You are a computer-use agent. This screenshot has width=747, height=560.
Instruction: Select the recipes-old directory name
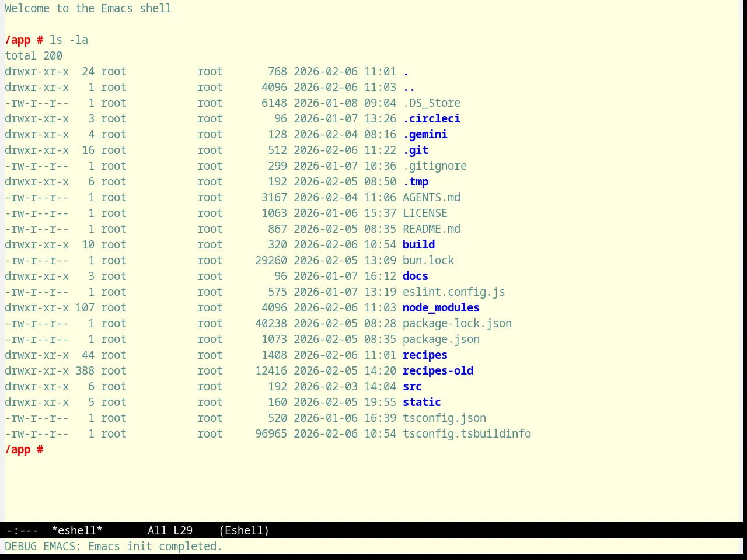438,371
